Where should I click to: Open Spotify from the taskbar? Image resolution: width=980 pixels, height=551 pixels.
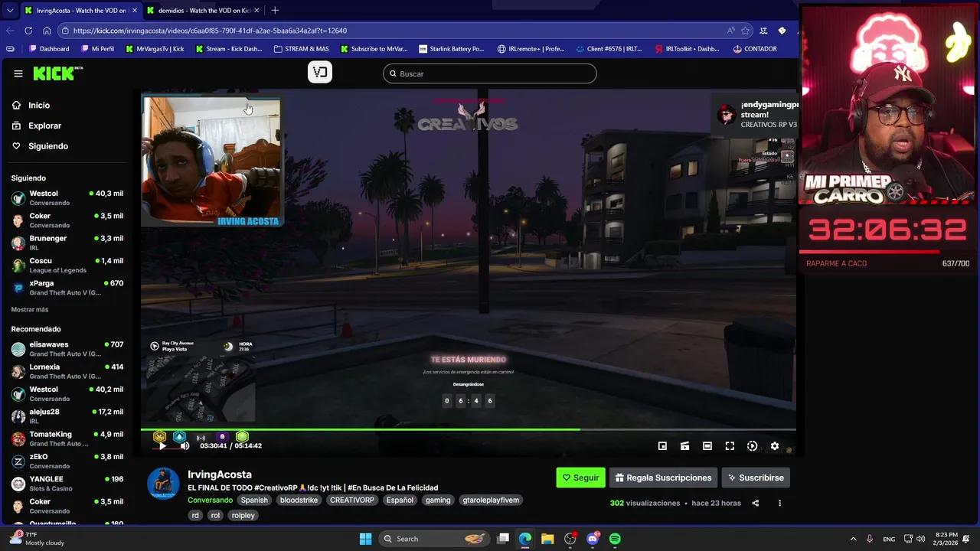pyautogui.click(x=615, y=539)
